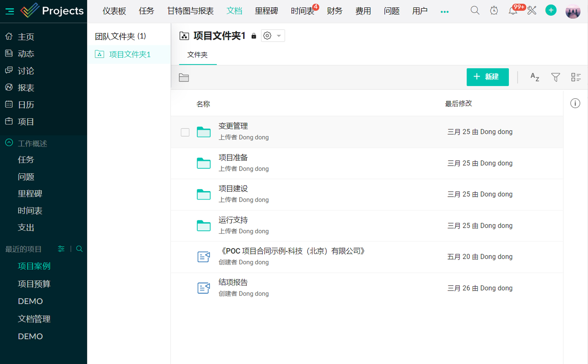588x364 pixels.
Task: Click the green plus quick-add icon
Action: [551, 11]
